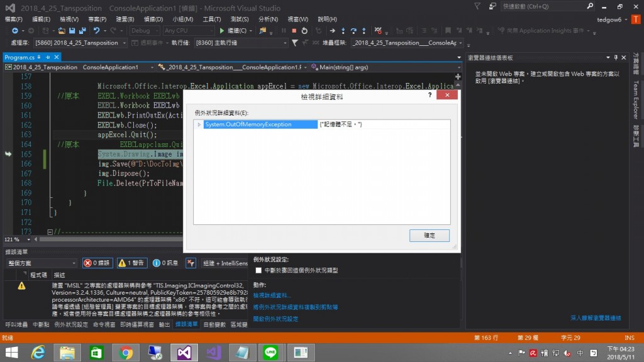
Task: Click the error list warning row
Action: pyautogui.click(x=126, y=299)
